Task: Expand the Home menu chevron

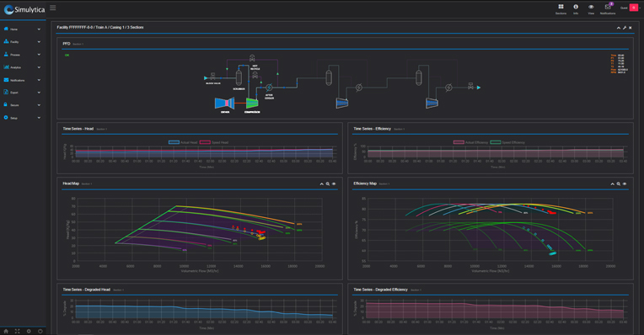Action: 39,29
